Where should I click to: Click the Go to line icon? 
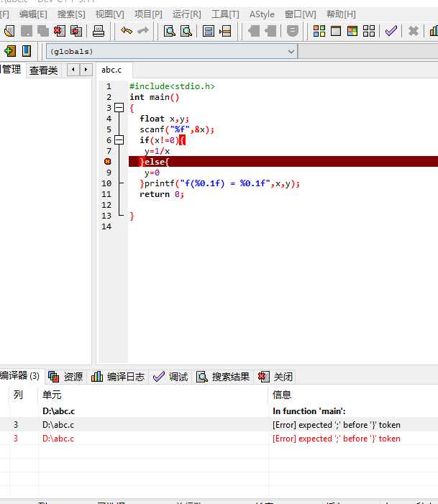pyautogui.click(x=225, y=31)
